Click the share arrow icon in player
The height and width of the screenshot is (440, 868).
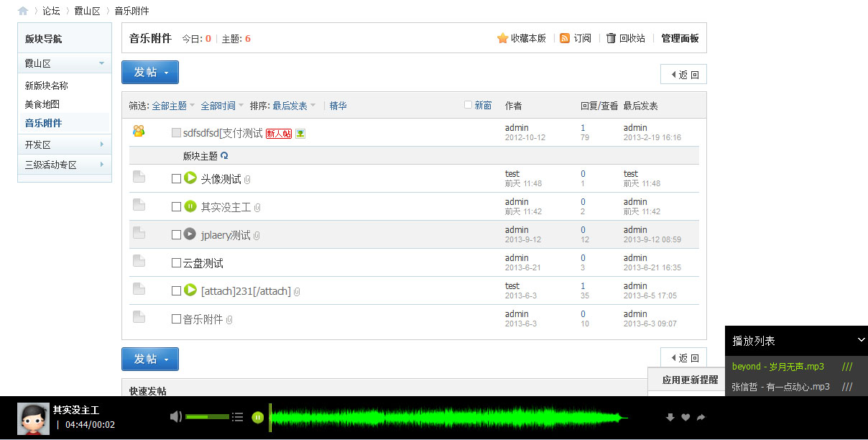[701, 417]
